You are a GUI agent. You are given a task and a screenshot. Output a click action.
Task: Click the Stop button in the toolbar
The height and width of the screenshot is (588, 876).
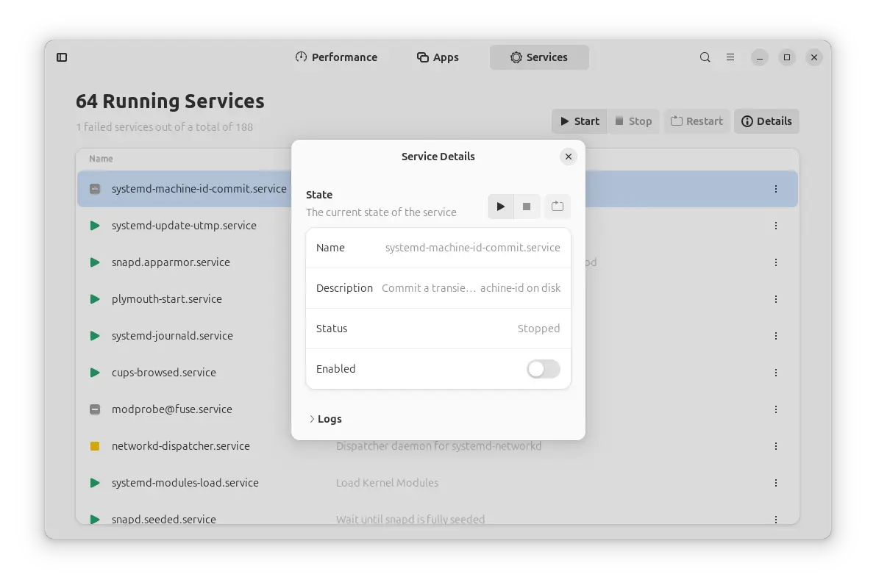pos(633,121)
